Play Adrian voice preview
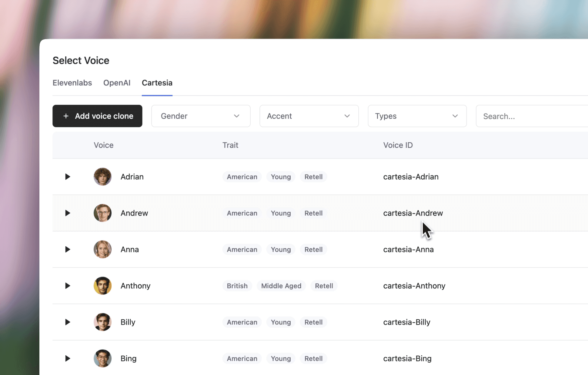The image size is (588, 375). 67,177
